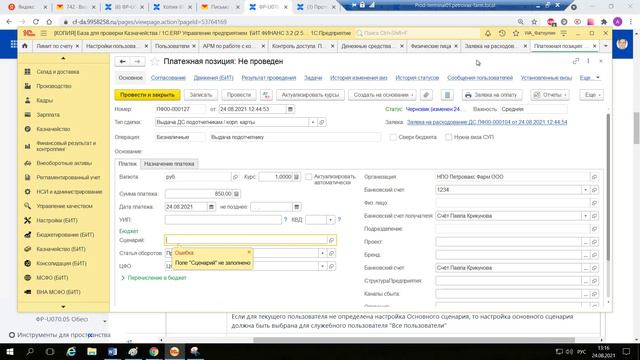Open the Отчеты dropdown button
This screenshot has height=360, width=640.
click(x=550, y=95)
